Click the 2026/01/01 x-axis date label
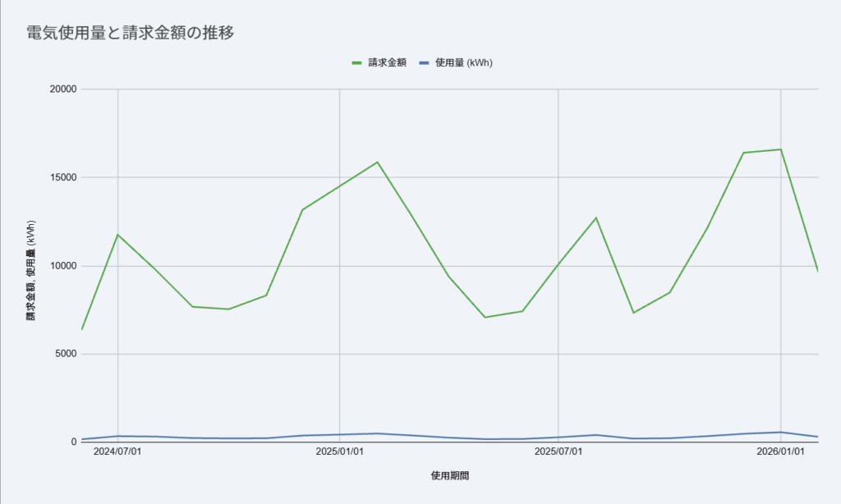The width and height of the screenshot is (841, 504). (780, 451)
